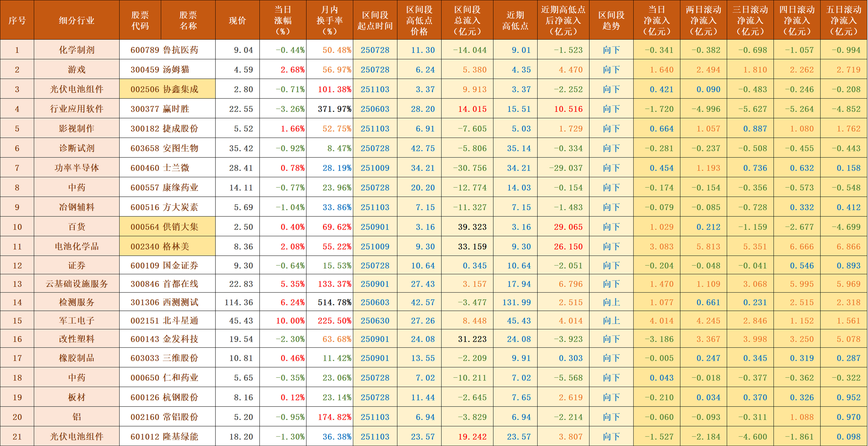Screen dimensions: 868x446
Task: Select the price cell 114.36
Action: click(x=239, y=302)
